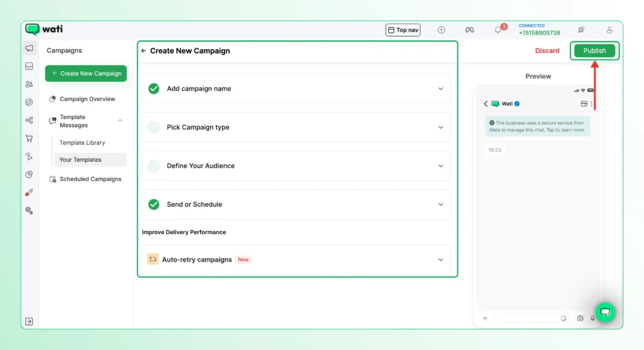The image size is (644, 350).
Task: Collapse the Template Messages submenu
Action: click(120, 120)
